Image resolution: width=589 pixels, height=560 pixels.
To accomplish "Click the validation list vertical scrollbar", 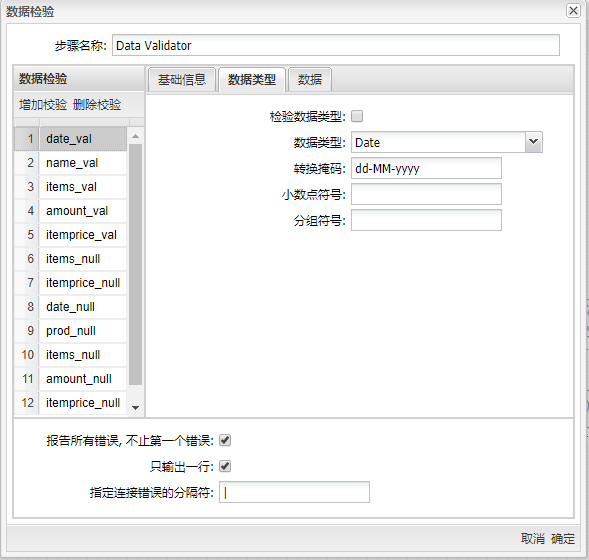I will (135, 264).
